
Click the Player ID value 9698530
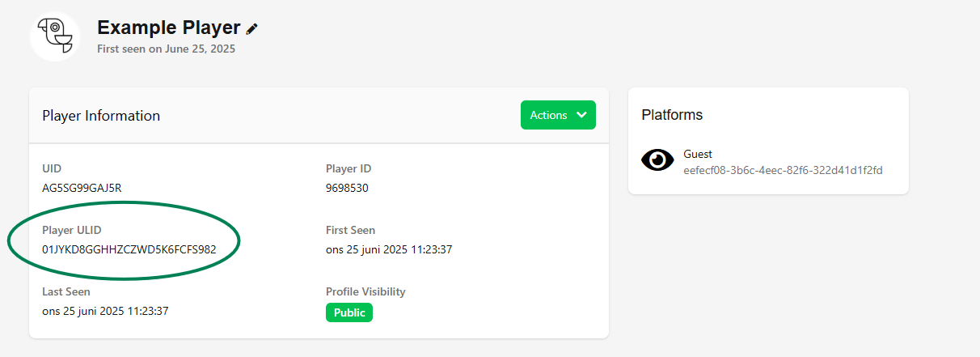(348, 188)
